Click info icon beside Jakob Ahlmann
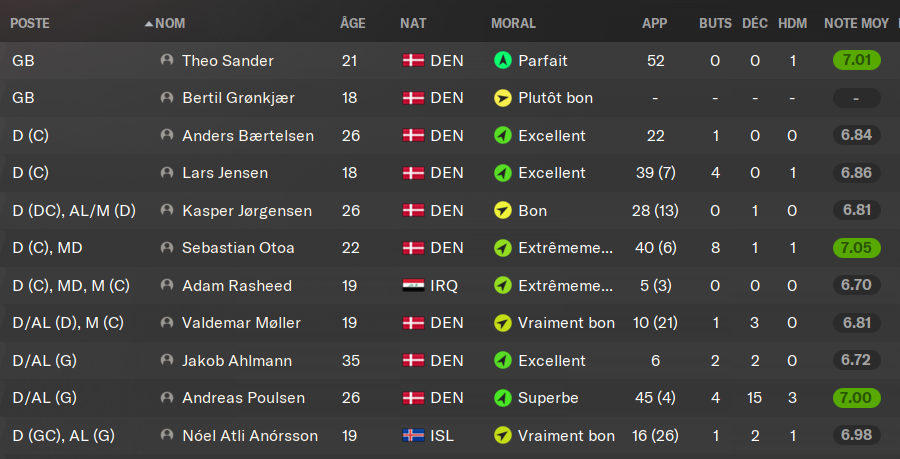The height and width of the screenshot is (459, 900). [167, 361]
